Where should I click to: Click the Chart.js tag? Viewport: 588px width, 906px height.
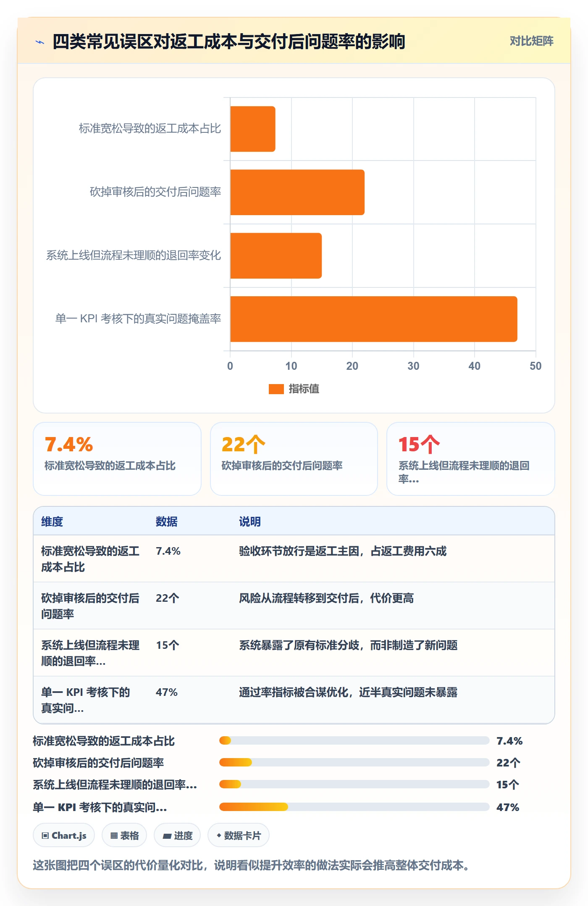click(64, 835)
